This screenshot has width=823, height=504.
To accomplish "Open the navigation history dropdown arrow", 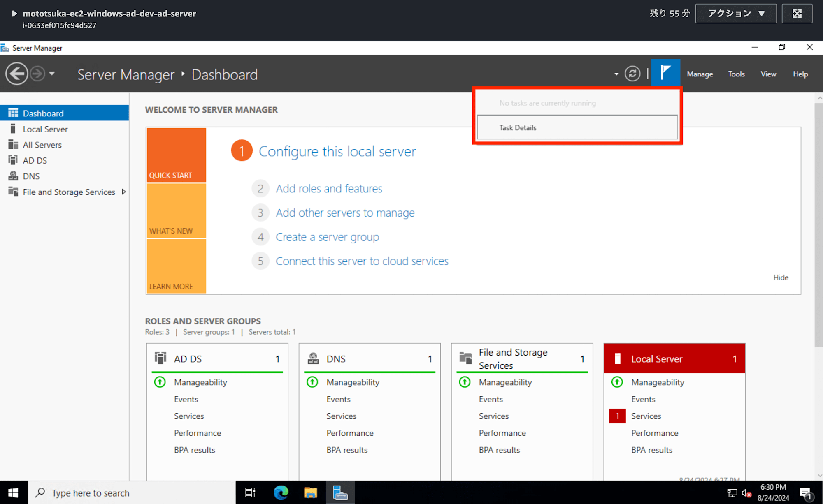I will 52,74.
